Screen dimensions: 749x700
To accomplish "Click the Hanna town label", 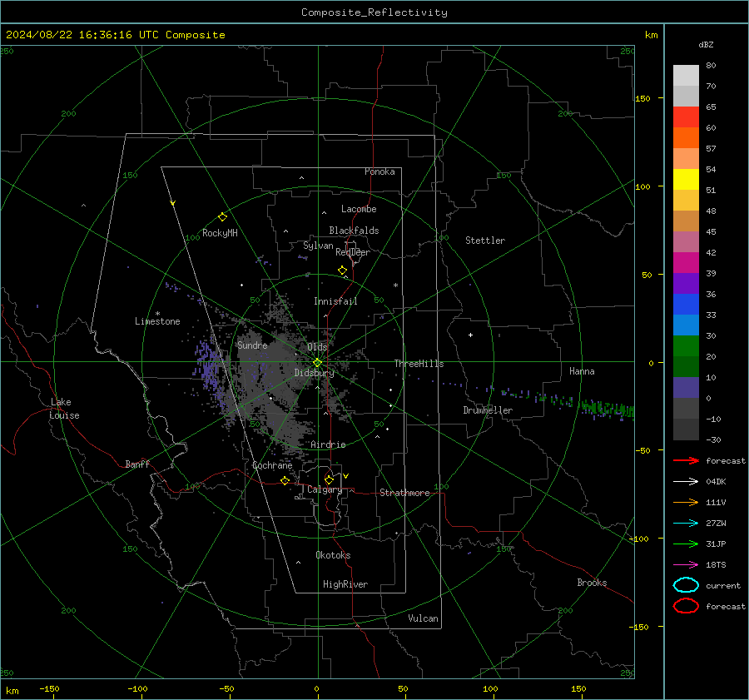I will pos(582,371).
